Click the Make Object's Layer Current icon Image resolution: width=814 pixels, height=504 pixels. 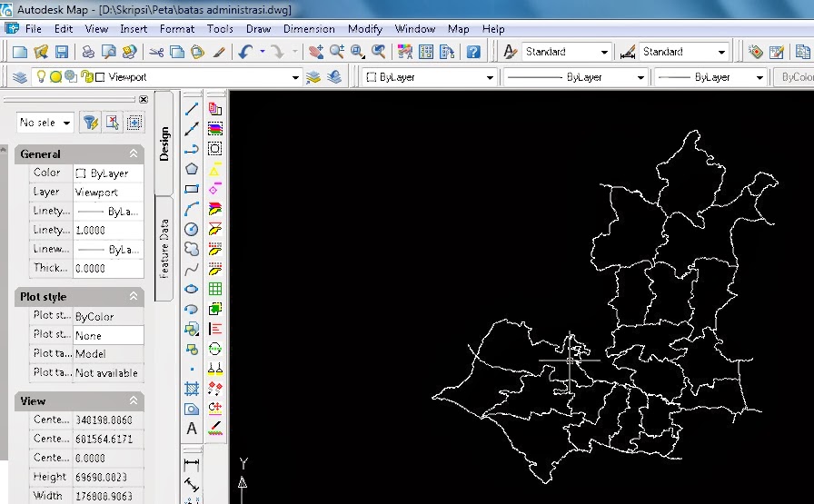313,77
